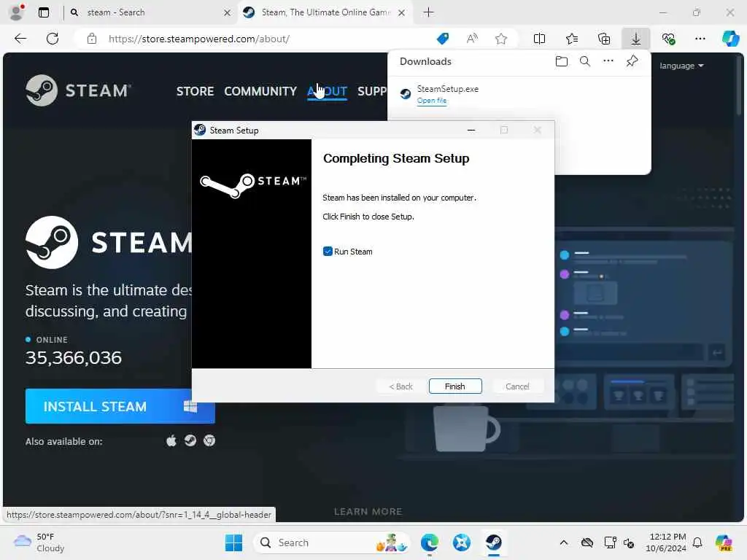This screenshot has width=747, height=560.
Task: Open COMMUNITY in Steam navigation
Action: point(260,91)
